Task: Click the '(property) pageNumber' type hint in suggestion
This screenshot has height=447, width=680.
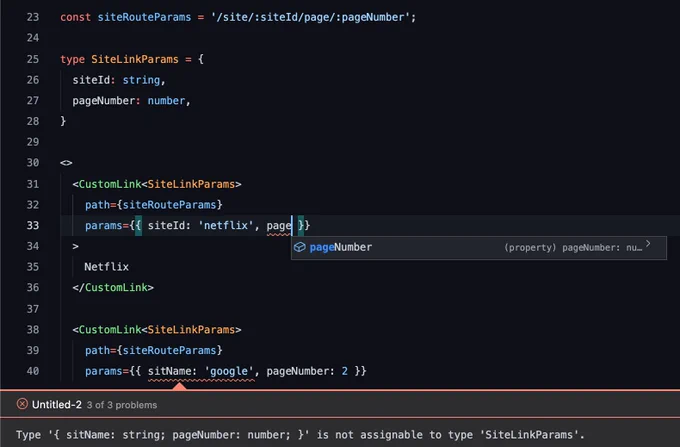Action: [x=572, y=248]
